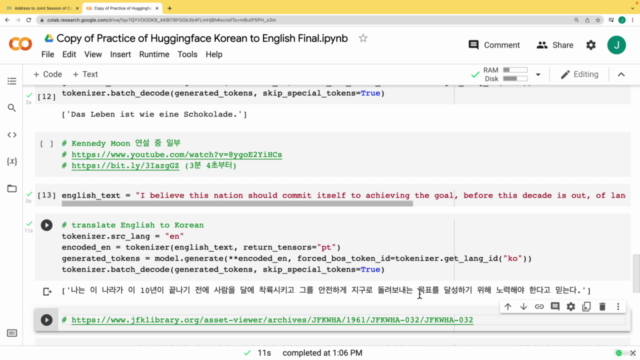This screenshot has width=640, height=360.
Task: Click the RAM usage bar
Action: pos(515,70)
